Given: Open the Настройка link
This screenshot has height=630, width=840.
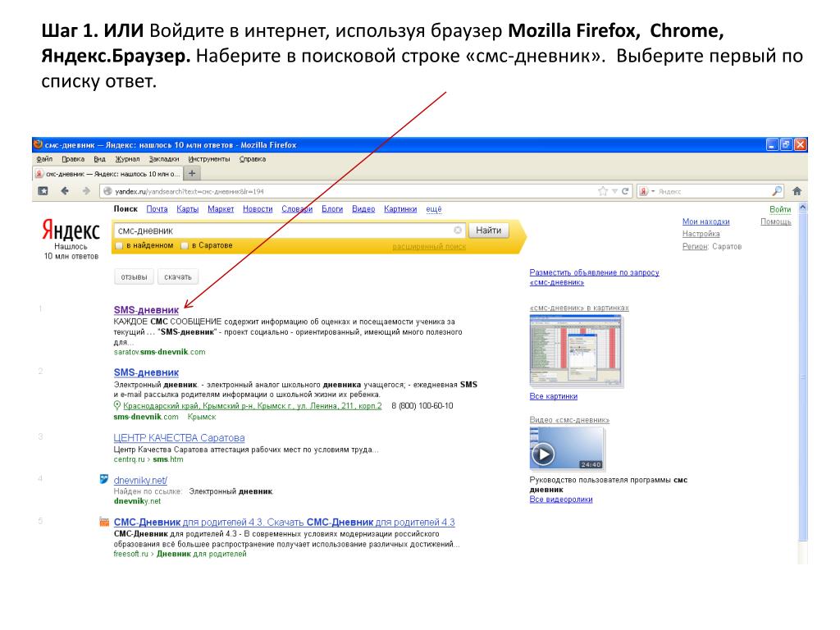Looking at the screenshot, I should click(x=701, y=234).
